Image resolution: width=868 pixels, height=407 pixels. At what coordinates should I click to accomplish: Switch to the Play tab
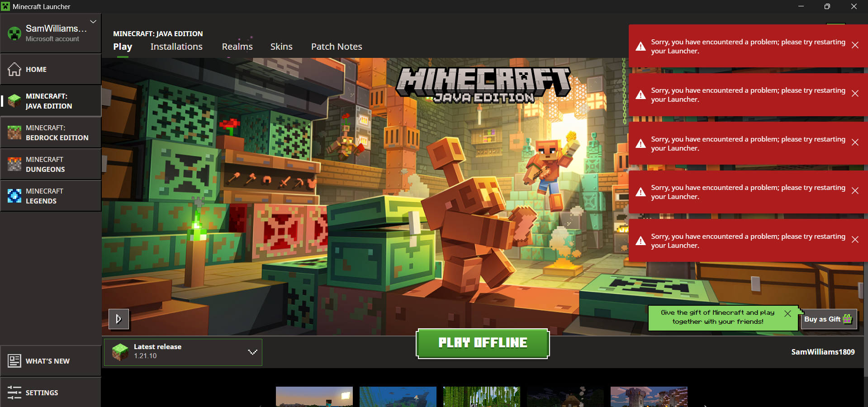tap(123, 47)
